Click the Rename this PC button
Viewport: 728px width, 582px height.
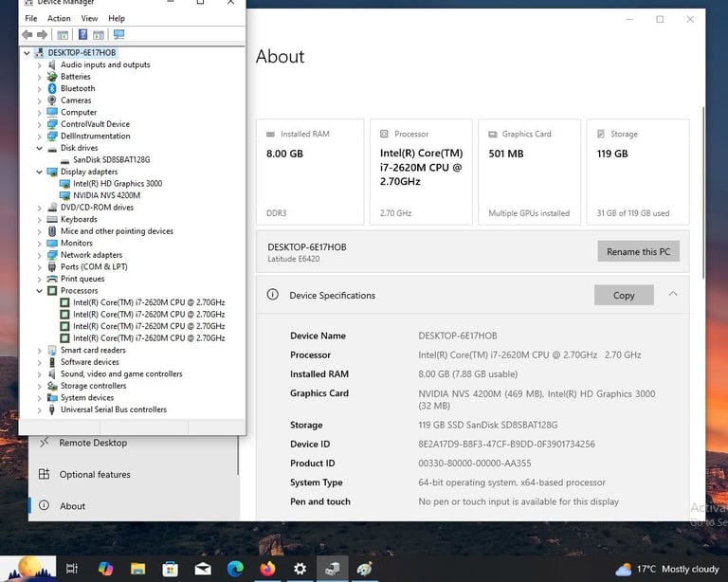click(x=638, y=251)
